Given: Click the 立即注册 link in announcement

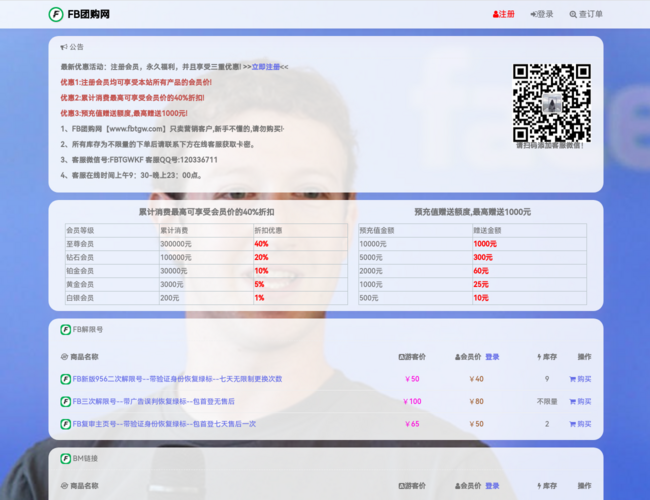Looking at the screenshot, I should (266, 67).
